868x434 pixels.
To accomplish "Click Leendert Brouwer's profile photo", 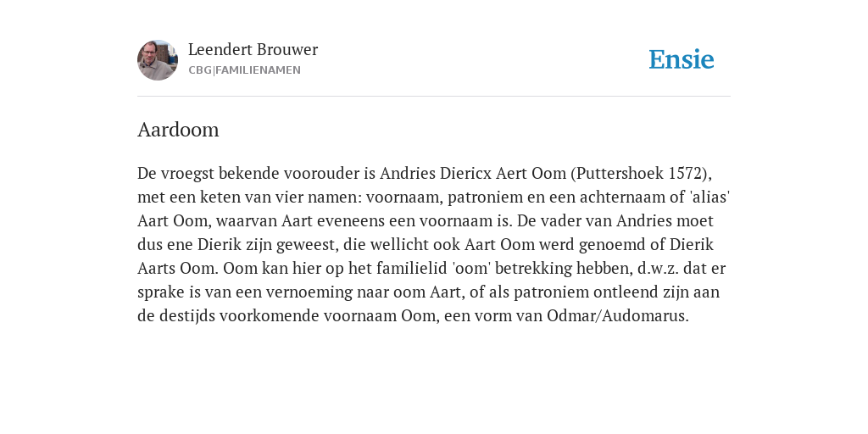I will (x=158, y=60).
